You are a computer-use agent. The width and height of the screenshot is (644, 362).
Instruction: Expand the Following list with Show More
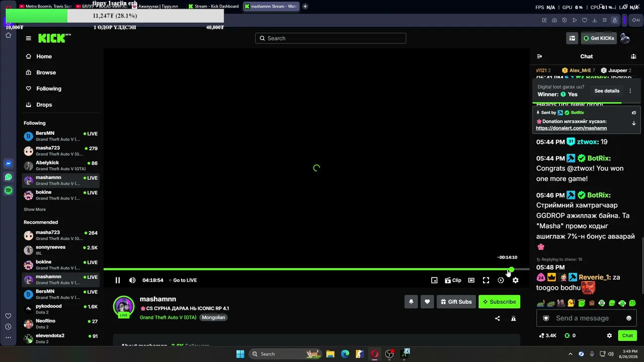coord(35,209)
